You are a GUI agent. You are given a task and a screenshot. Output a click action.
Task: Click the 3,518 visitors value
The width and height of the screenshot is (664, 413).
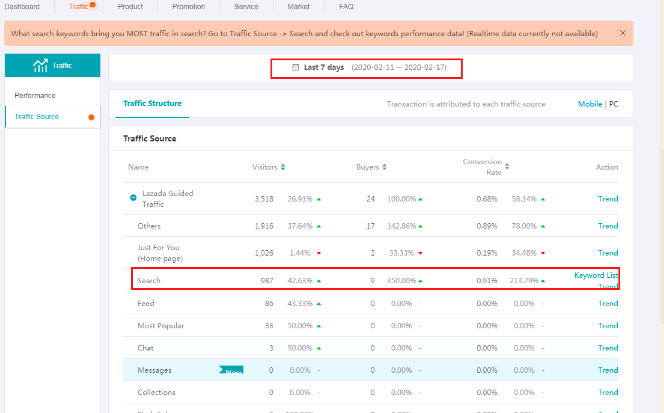[x=264, y=199]
